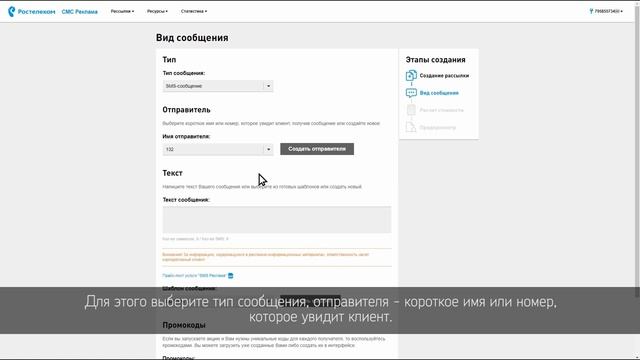Open the СМС Реклама home link
The image size is (640, 360).
coord(80,12)
